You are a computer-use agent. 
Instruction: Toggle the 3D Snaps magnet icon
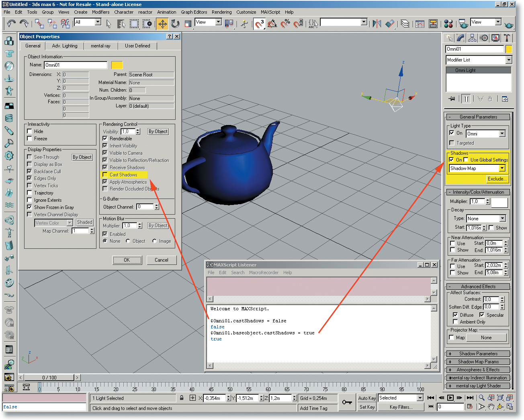pyautogui.click(x=259, y=24)
